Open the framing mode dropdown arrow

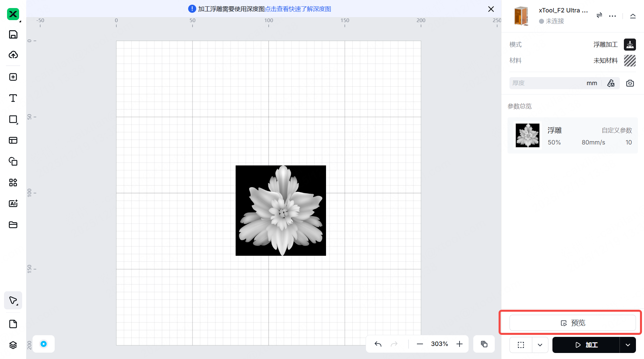pos(540,345)
